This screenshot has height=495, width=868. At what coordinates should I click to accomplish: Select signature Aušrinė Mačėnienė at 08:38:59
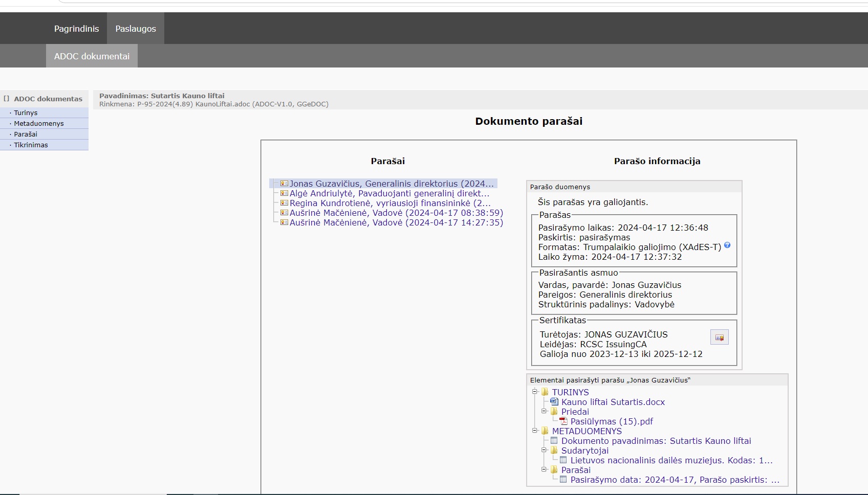click(x=396, y=213)
